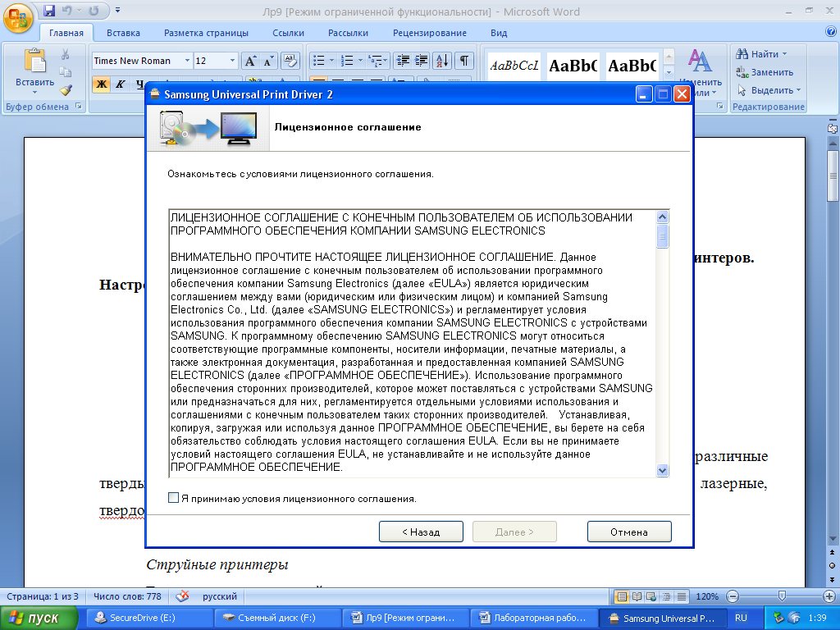This screenshot has height=630, width=840.
Task: Open the Найти dropdown arrow
Action: point(784,54)
